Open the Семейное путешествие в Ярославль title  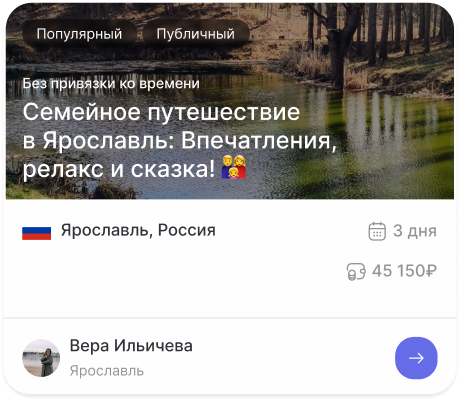coord(179,140)
